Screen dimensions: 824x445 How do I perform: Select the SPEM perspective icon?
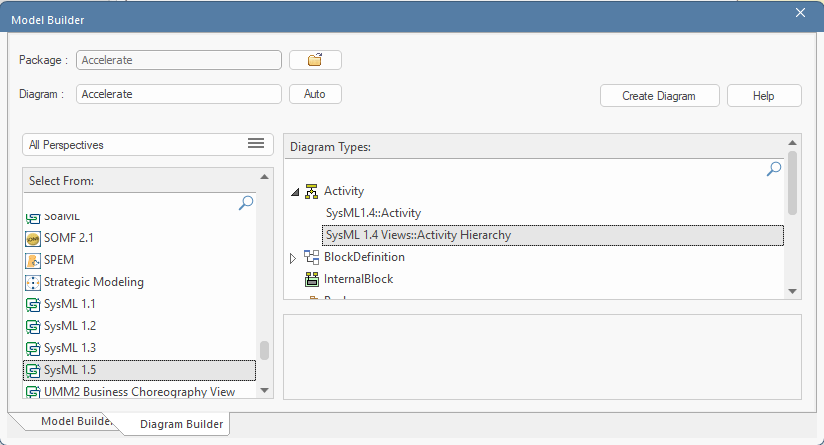coord(33,260)
